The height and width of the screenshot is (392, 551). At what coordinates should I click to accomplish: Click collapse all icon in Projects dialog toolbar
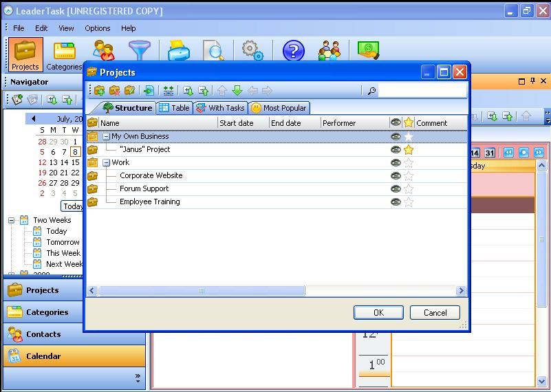(x=204, y=91)
